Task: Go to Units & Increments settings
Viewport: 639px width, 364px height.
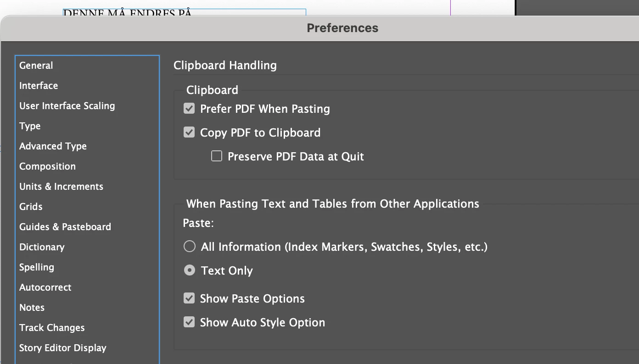Action: point(61,187)
